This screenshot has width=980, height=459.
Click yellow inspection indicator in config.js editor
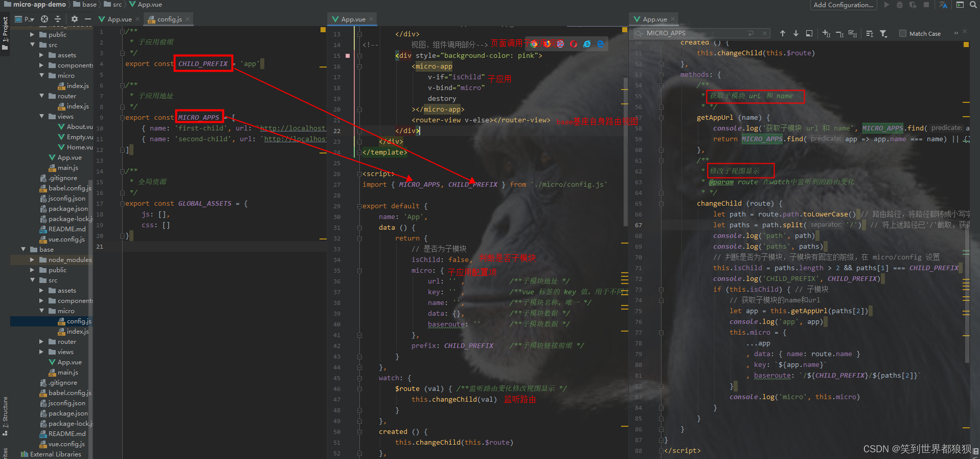tap(323, 30)
